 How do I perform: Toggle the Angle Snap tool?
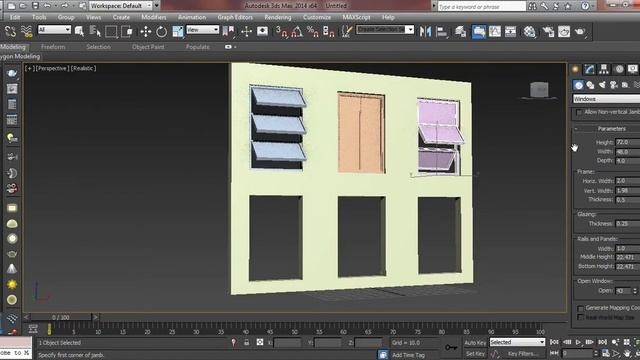(297, 31)
